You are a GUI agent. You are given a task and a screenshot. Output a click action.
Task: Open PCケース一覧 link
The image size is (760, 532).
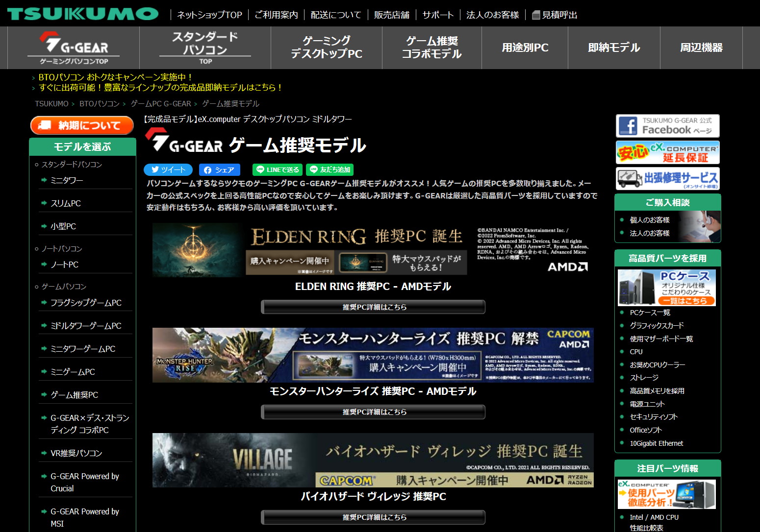[x=650, y=313]
